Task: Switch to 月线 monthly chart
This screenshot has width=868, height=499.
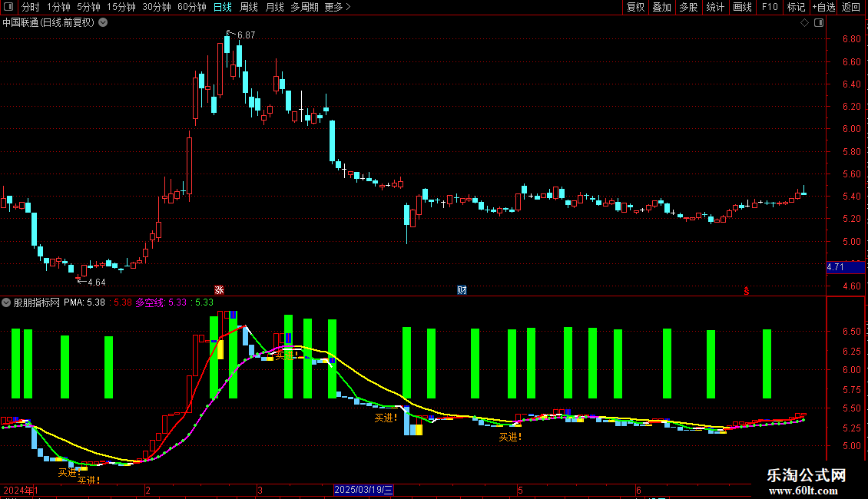Action: pos(274,7)
